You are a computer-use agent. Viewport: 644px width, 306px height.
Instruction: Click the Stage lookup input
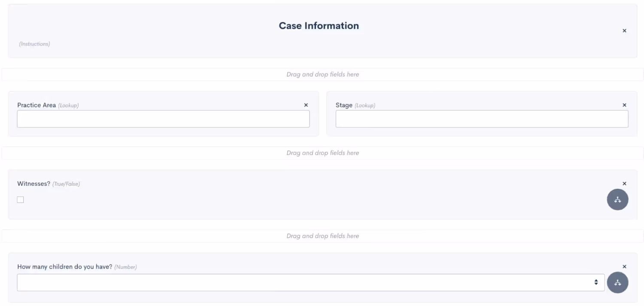[x=482, y=119]
